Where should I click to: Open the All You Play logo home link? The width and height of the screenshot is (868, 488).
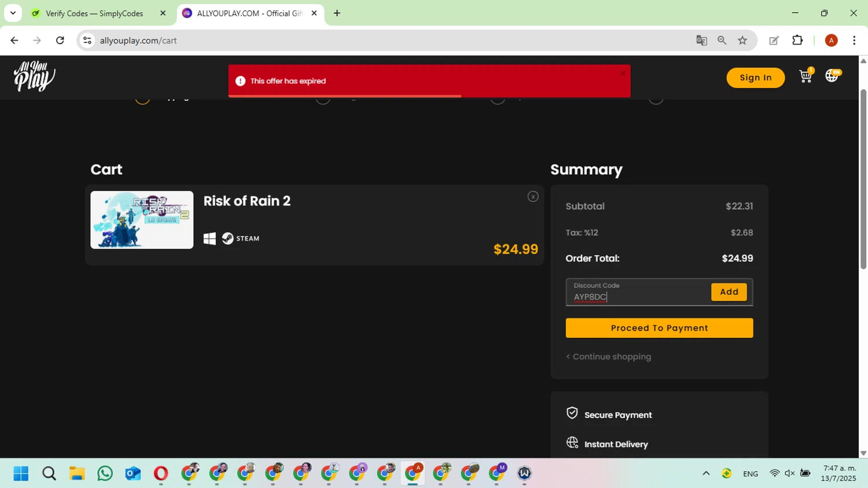tap(34, 76)
